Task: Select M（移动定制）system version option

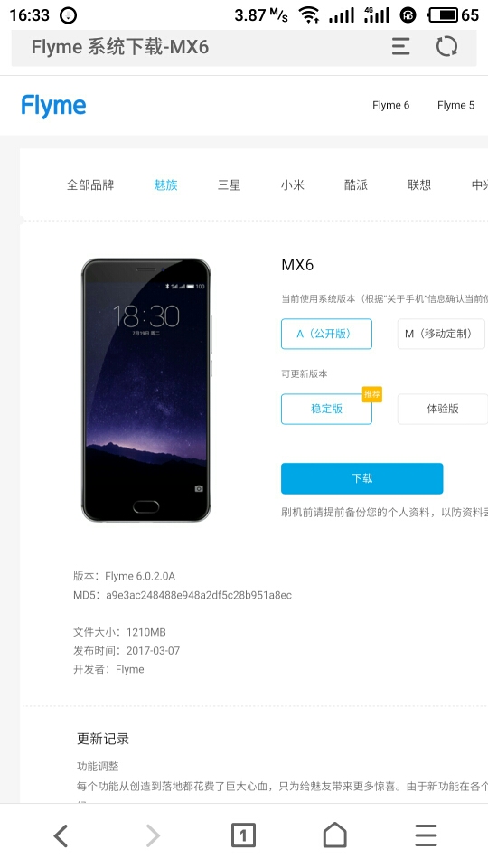Action: click(441, 334)
